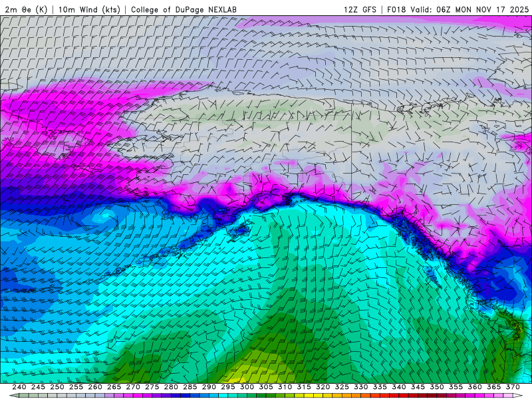
Task: Click the '315' legend value
Action: (304, 387)
